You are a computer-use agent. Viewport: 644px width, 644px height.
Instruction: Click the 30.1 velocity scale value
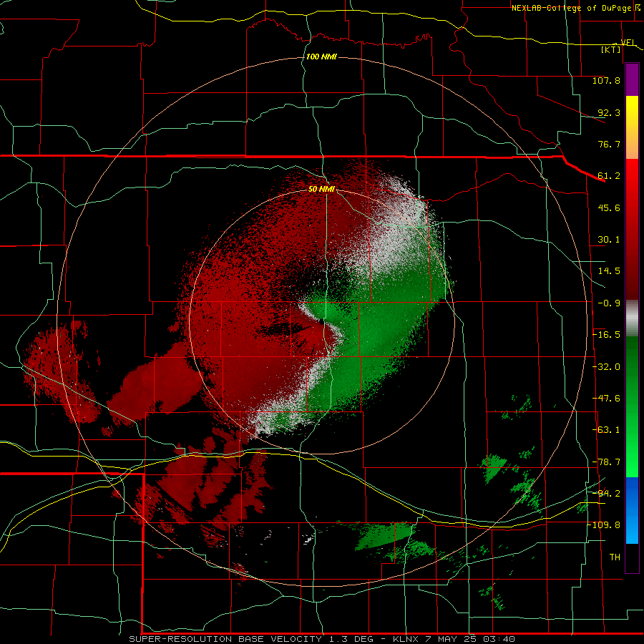[x=609, y=240]
